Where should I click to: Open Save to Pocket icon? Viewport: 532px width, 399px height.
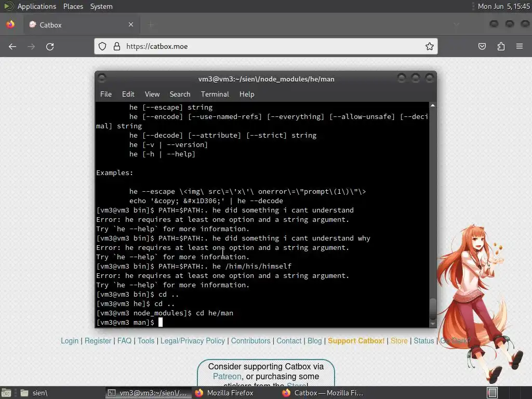click(482, 46)
